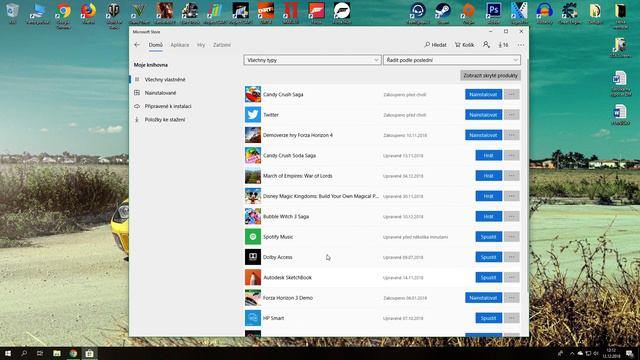Open more options for March of Empires

(x=511, y=176)
